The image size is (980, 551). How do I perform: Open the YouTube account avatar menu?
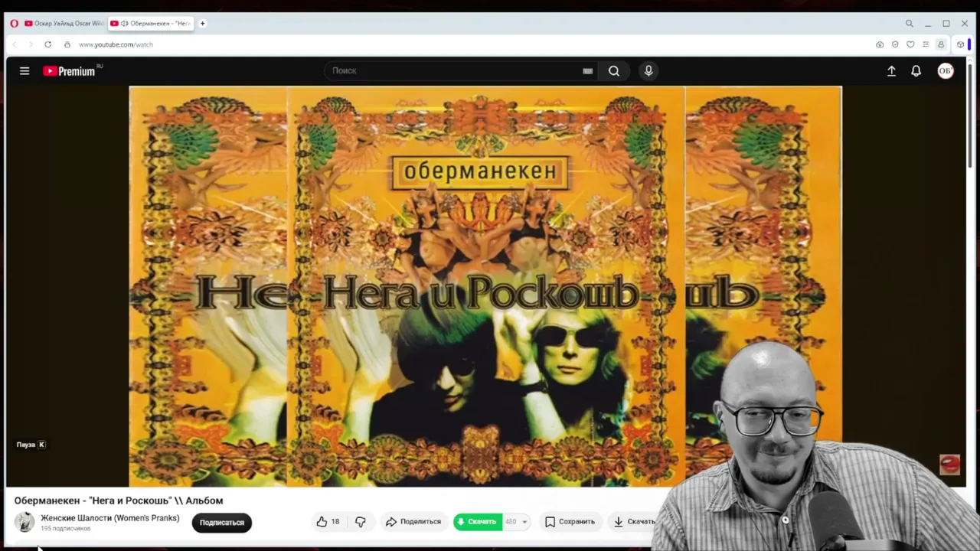(946, 71)
